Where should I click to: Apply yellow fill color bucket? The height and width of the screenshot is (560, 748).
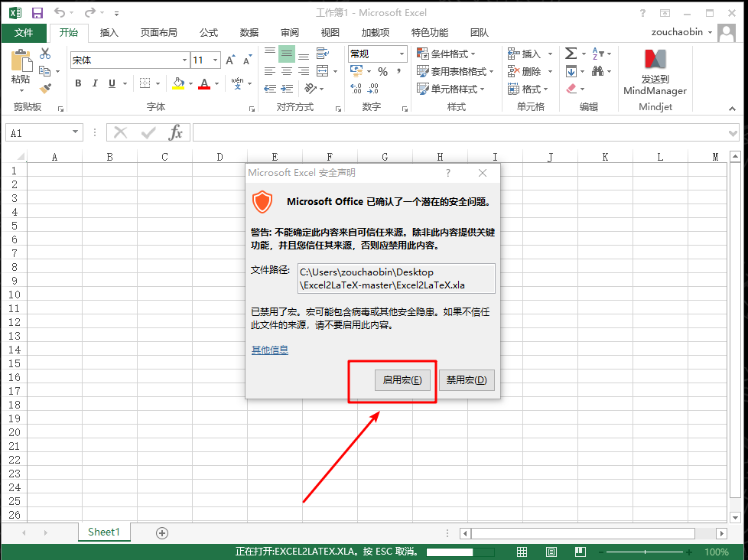tap(178, 83)
